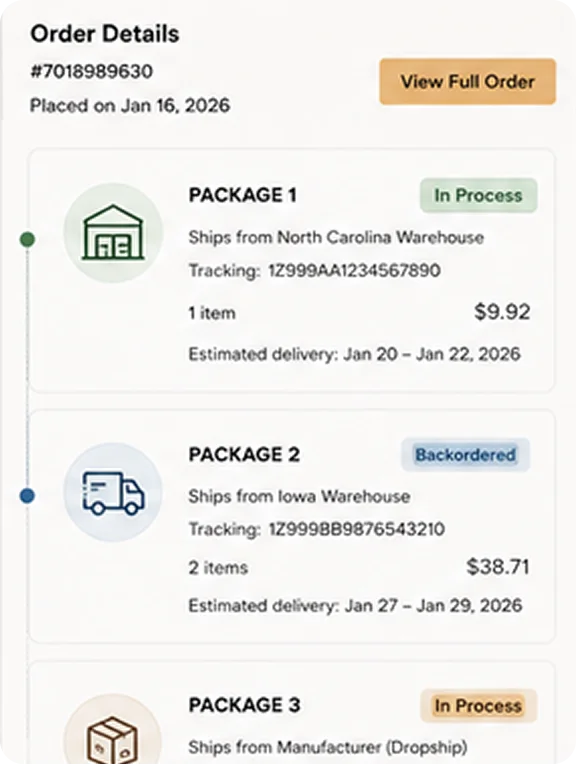Click the green In Process status badge
576x765 pixels.
[478, 195]
